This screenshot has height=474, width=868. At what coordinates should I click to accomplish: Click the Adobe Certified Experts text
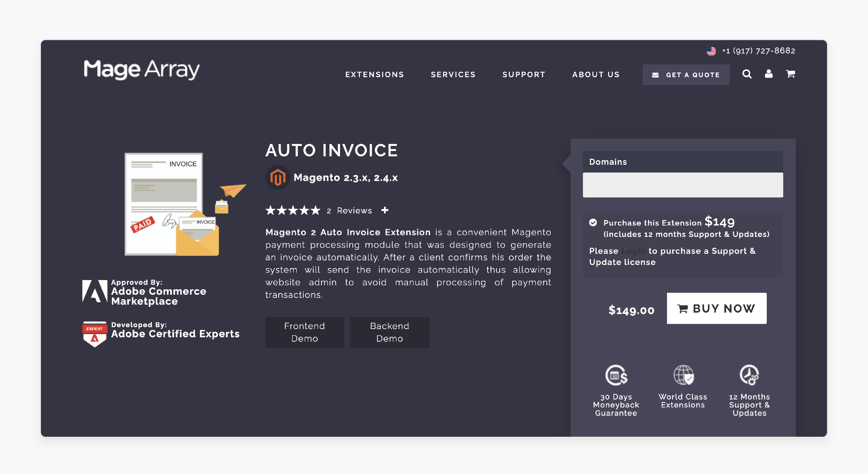[176, 334]
